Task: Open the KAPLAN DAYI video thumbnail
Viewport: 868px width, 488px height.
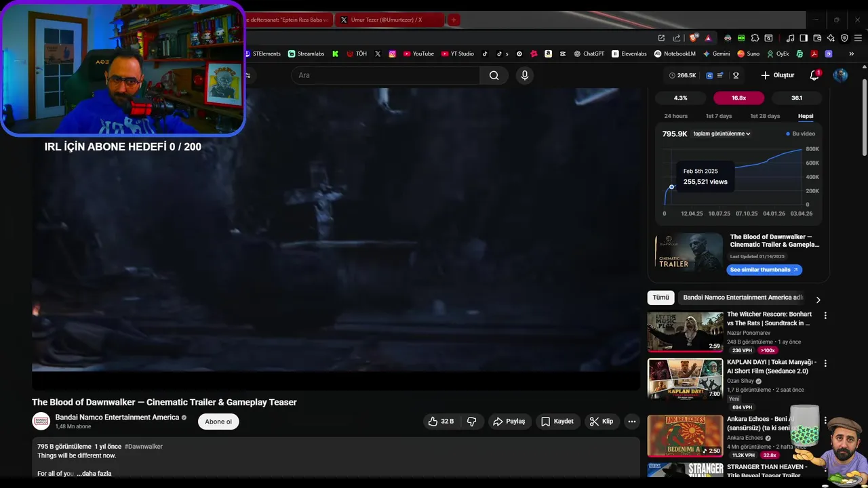Action: tap(685, 379)
